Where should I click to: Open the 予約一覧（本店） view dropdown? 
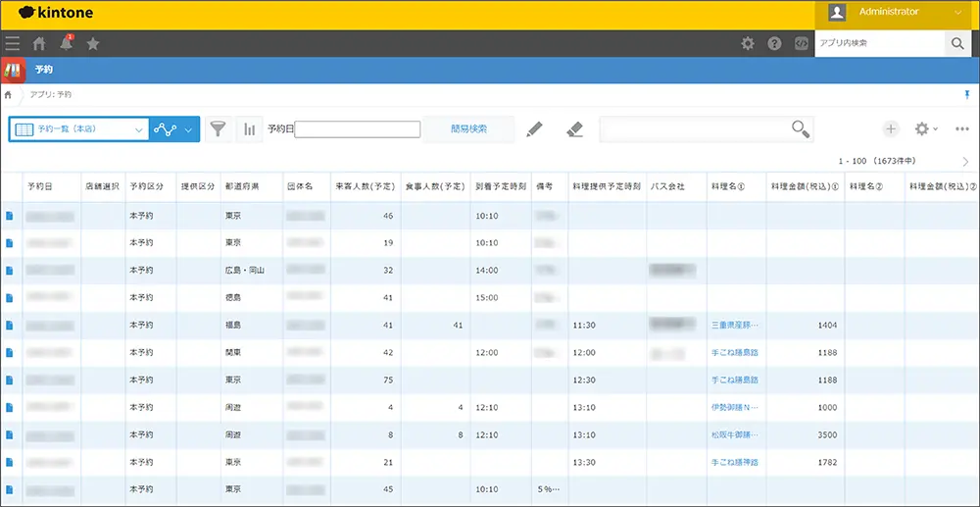pos(78,128)
